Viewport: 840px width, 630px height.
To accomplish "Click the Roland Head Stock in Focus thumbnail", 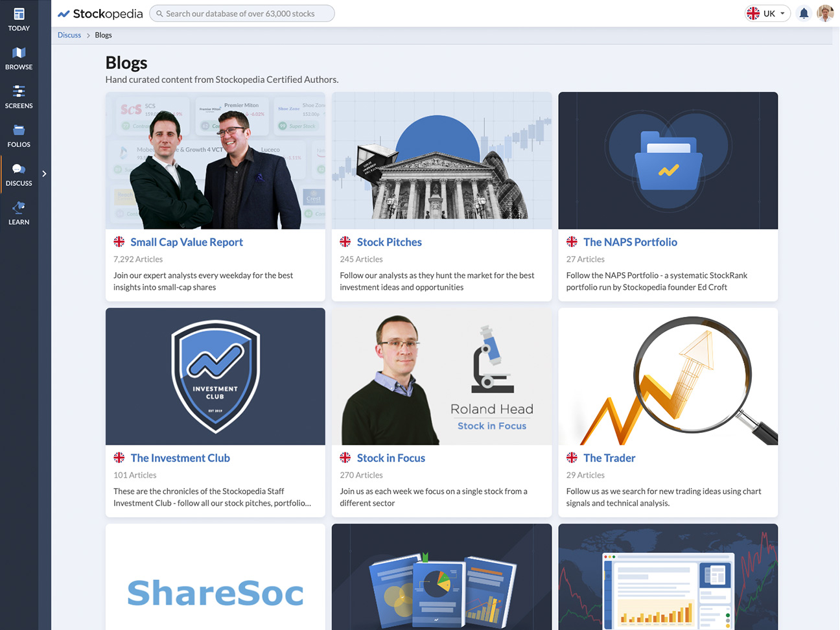I will pos(441,377).
